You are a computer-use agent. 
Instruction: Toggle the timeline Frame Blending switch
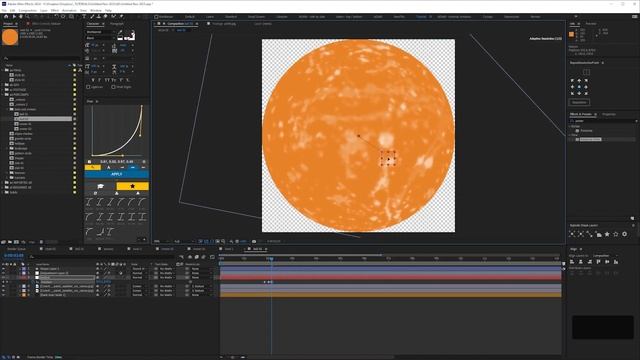[197, 257]
